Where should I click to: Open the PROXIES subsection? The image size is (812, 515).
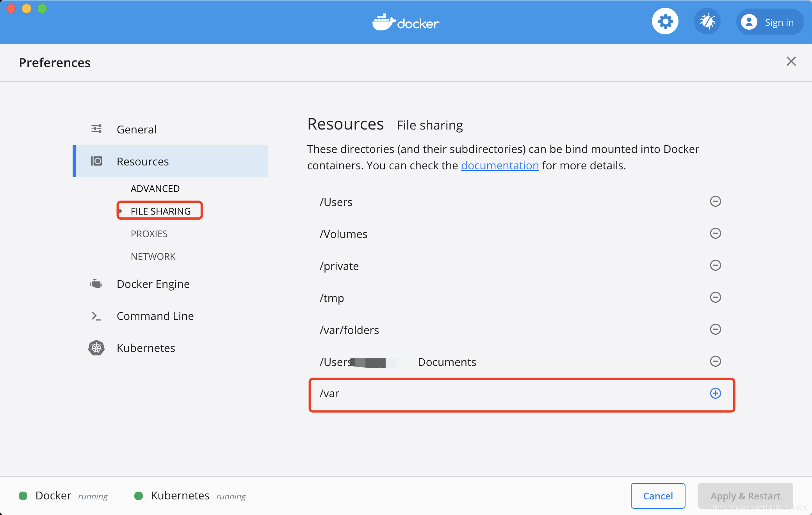149,234
